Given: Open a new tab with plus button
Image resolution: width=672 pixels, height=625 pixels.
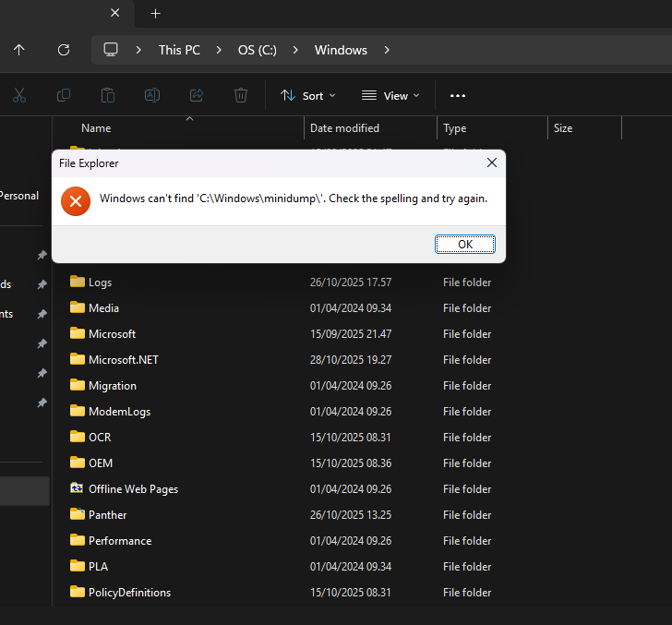Looking at the screenshot, I should 155,14.
